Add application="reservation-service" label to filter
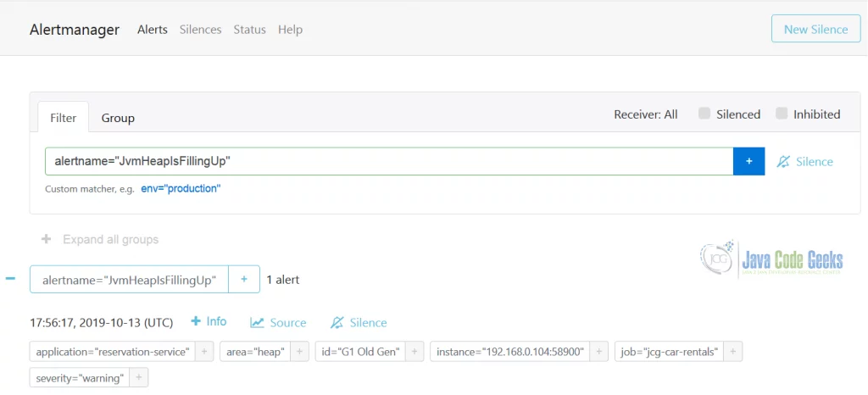Screen dimensions: 868x395 point(204,351)
